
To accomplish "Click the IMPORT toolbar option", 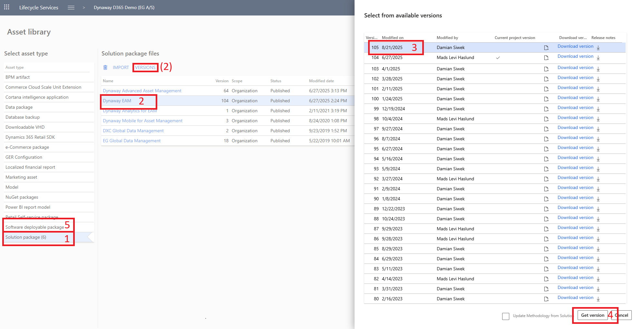I will pos(121,67).
